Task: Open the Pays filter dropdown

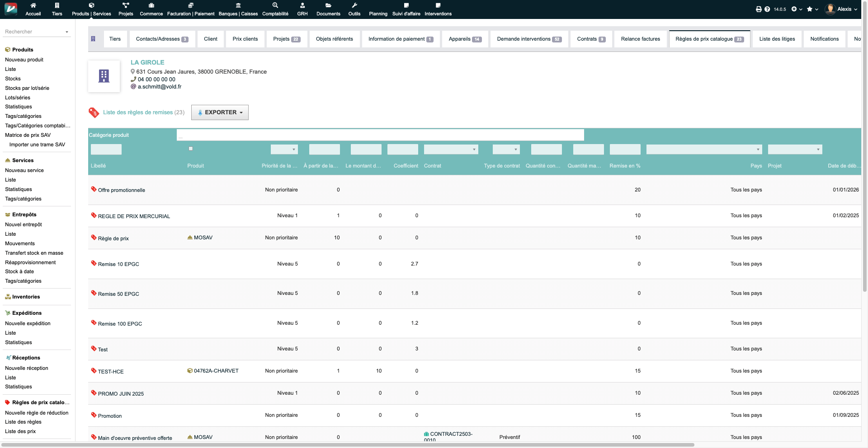Action: (704, 149)
